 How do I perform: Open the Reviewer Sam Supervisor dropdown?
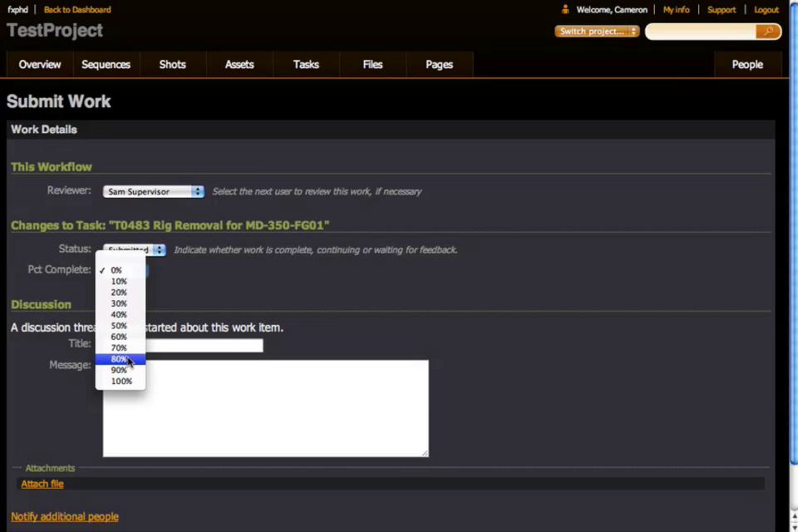point(153,192)
